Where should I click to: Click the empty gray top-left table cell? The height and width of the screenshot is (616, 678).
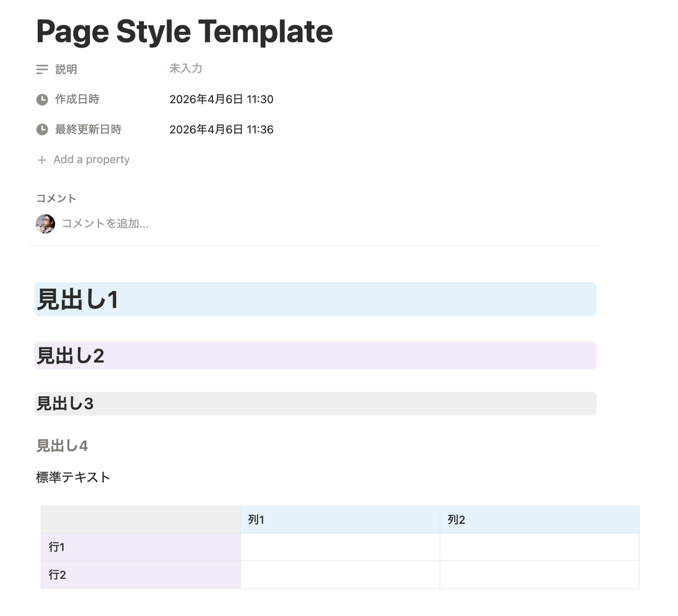point(141,520)
